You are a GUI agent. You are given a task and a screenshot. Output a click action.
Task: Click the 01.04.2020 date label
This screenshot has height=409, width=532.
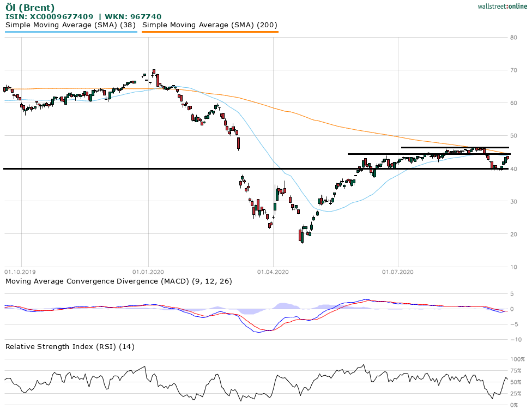coord(273,271)
